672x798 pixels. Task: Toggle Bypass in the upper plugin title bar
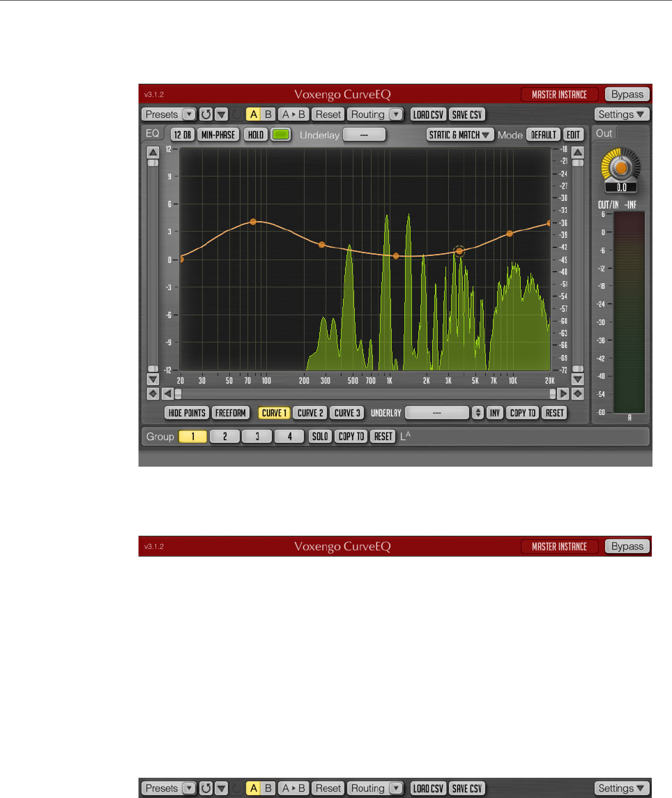click(x=627, y=94)
